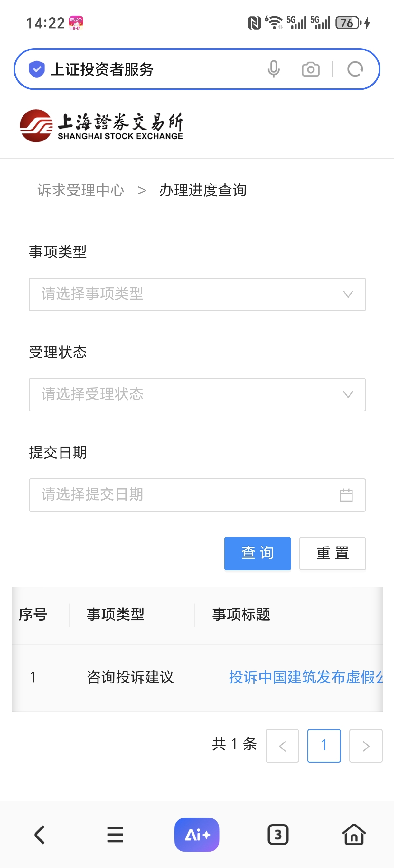394x868 pixels.
Task: Tap the Shanghai Stock Exchange logo
Action: click(x=101, y=126)
